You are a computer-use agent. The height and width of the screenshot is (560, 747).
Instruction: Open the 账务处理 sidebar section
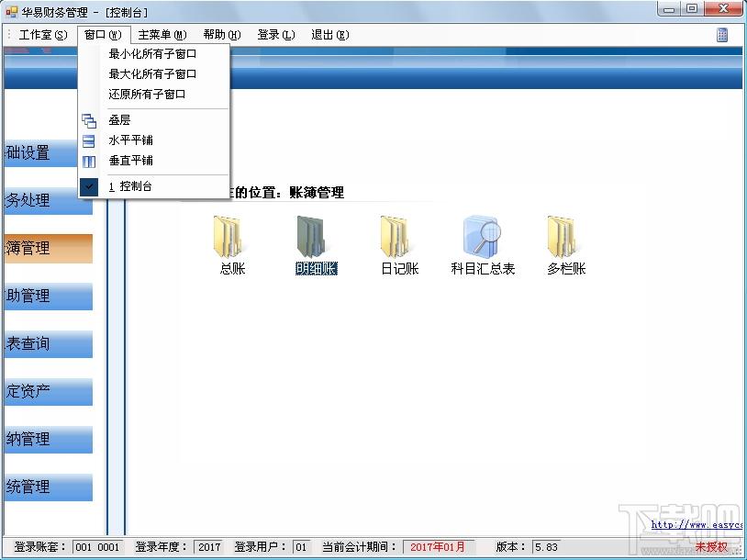tap(49, 200)
